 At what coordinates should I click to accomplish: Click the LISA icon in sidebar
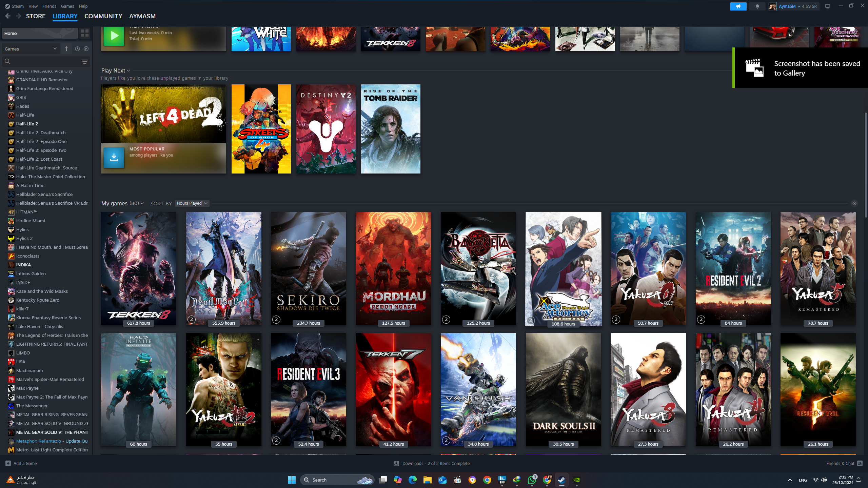point(11,362)
